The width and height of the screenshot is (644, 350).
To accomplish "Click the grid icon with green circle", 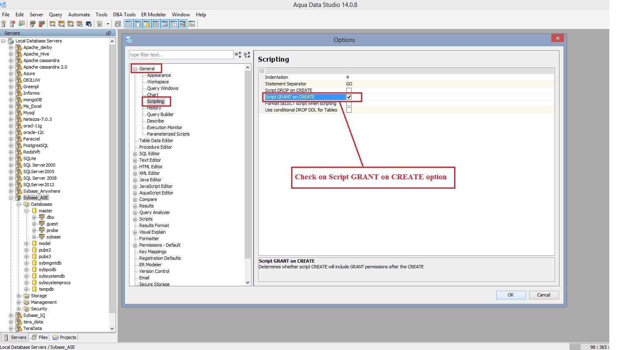I will 22,24.
